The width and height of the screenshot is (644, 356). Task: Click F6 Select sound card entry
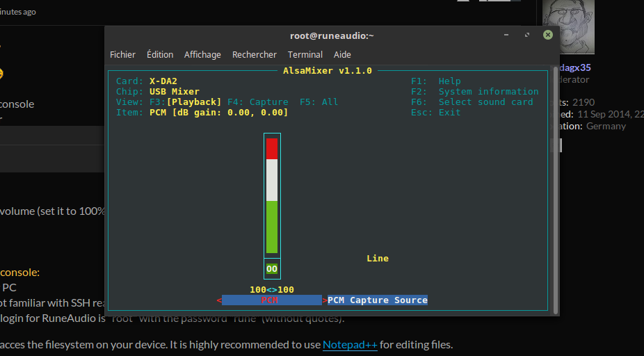tap(472, 102)
